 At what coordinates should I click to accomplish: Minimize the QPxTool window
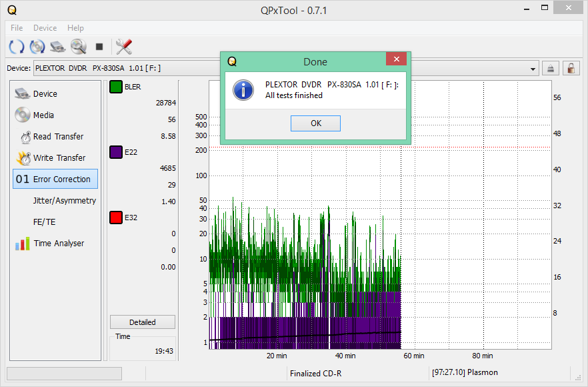(527, 8)
